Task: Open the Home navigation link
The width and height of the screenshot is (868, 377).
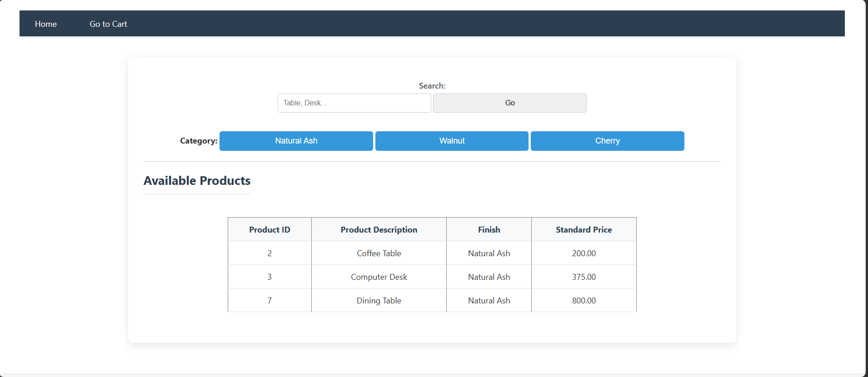Action: [x=46, y=24]
